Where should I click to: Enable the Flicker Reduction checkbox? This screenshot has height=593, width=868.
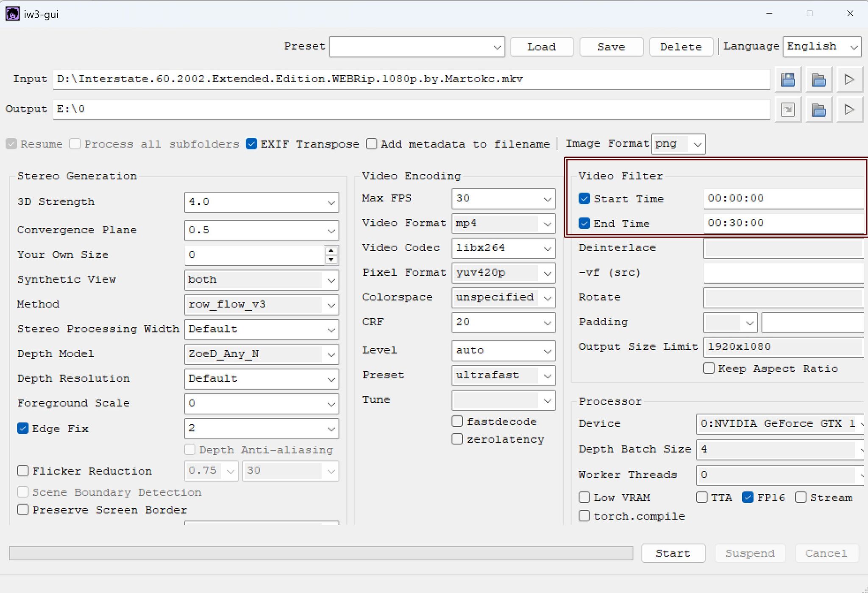coord(23,471)
